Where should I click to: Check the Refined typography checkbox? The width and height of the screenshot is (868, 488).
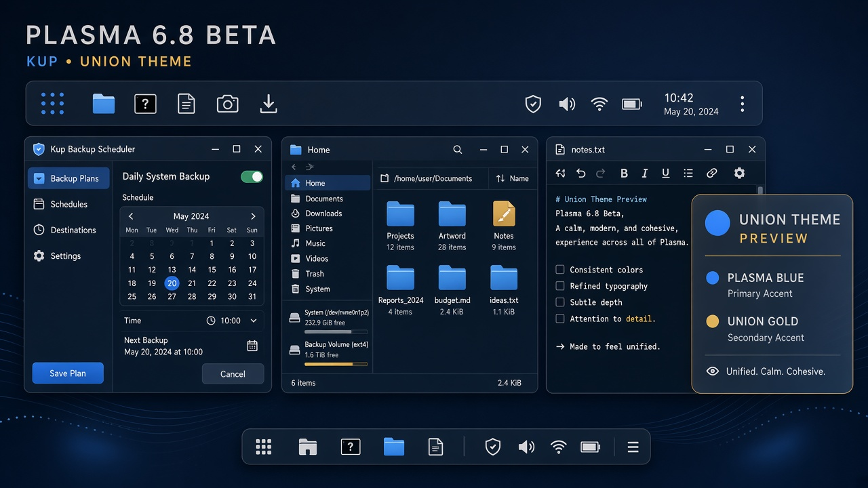pyautogui.click(x=560, y=286)
